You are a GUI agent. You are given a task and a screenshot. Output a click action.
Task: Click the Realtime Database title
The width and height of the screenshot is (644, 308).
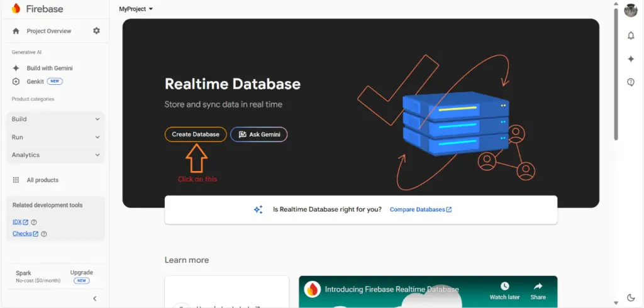pyautogui.click(x=233, y=84)
